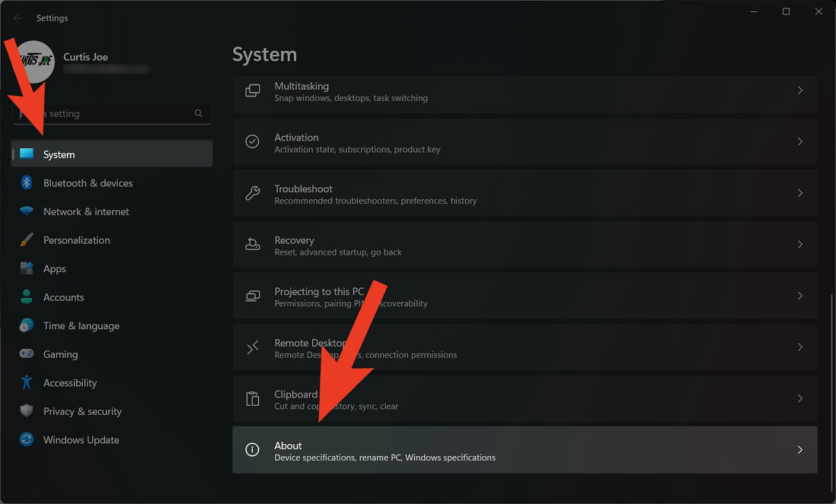Click the Bluetooth & devices icon
This screenshot has height=504, width=836.
click(26, 183)
